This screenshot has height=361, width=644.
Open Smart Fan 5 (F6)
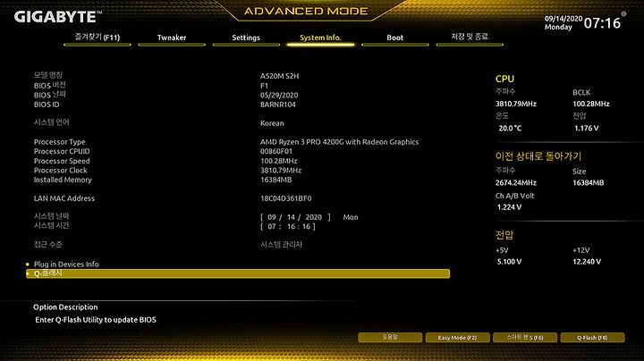(525, 337)
